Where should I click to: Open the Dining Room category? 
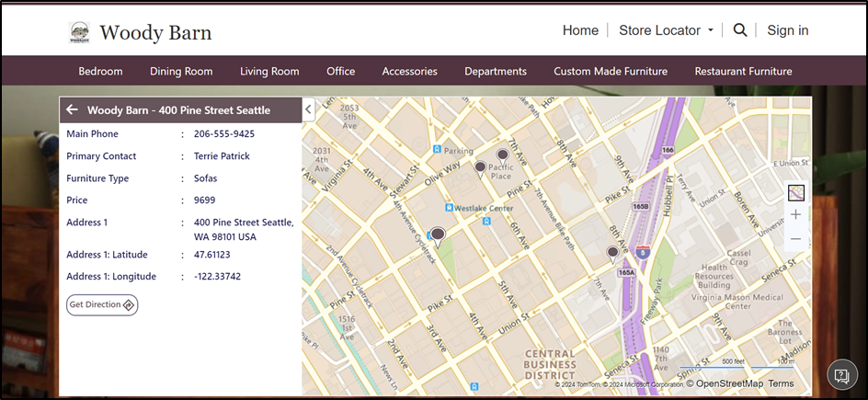(x=181, y=71)
